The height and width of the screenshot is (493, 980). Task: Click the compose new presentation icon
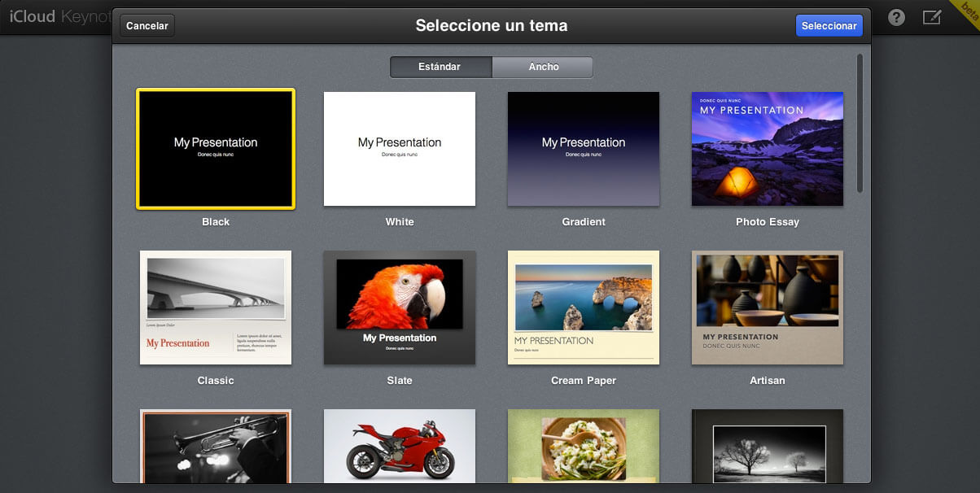pyautogui.click(x=931, y=18)
